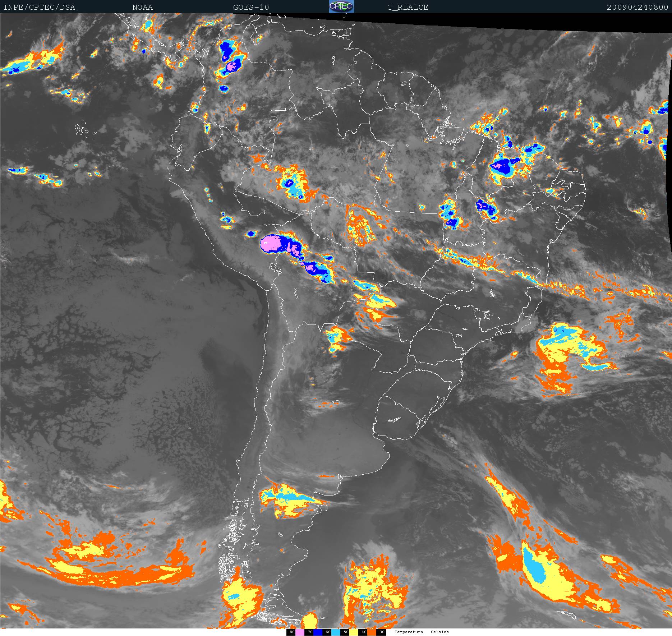Click the -70 legend value box
This screenshot has height=636, width=672.
click(x=309, y=632)
